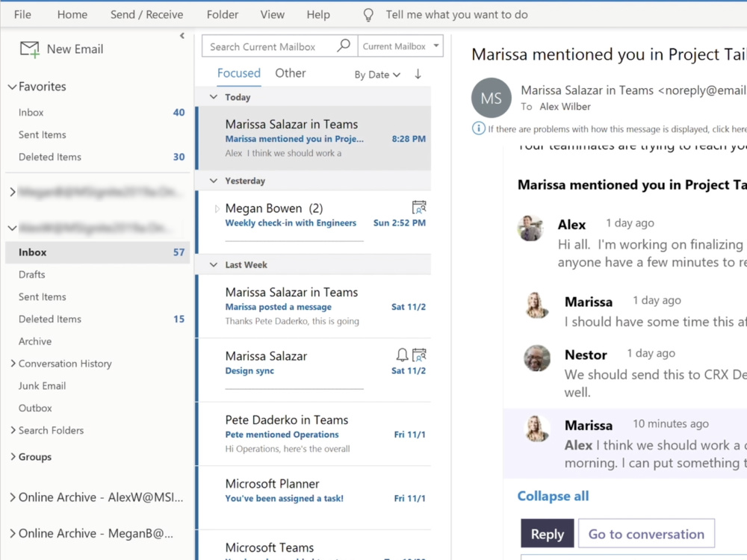This screenshot has height=560, width=747.
Task: Click the info icon in message header
Action: coord(478,128)
